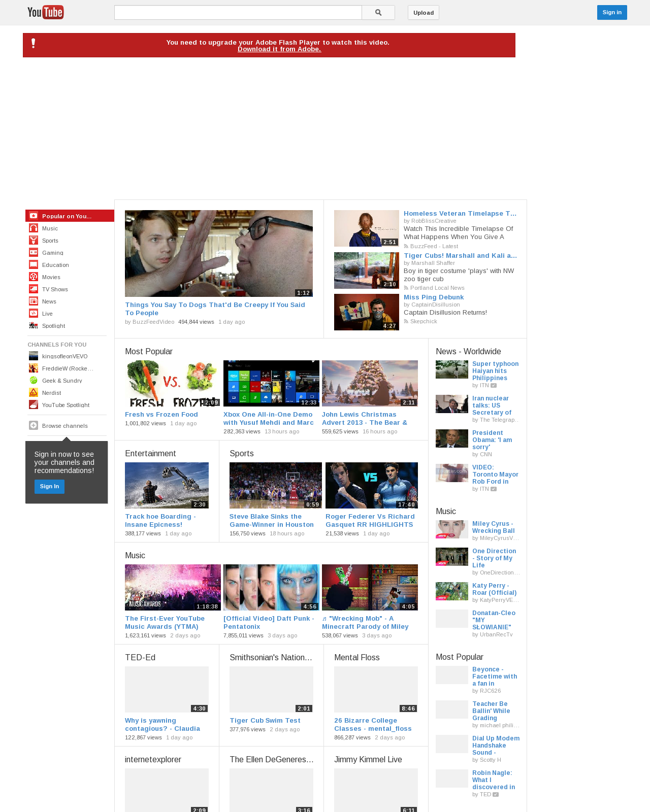Click the Sign in button in header
This screenshot has height=812, width=650.
coord(612,13)
